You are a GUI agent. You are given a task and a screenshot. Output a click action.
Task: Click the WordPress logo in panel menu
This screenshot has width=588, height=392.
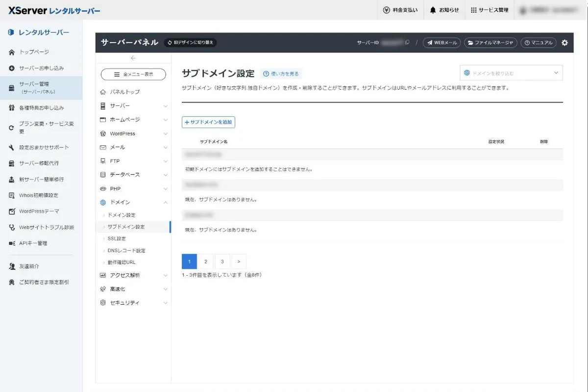pos(103,133)
